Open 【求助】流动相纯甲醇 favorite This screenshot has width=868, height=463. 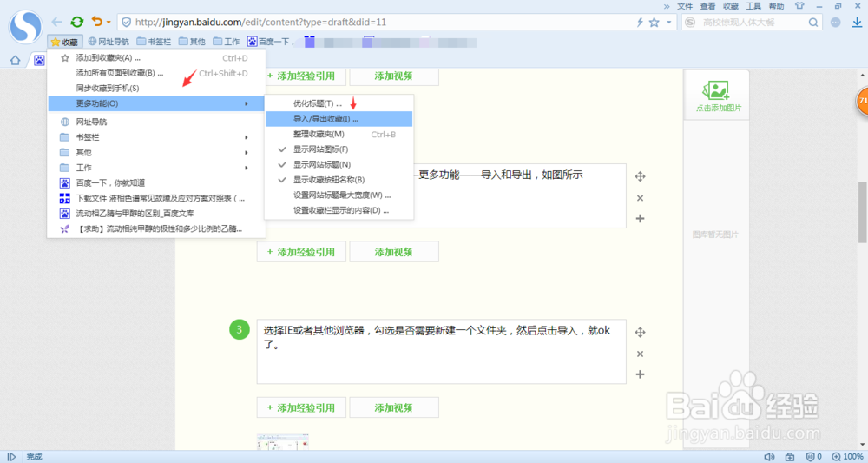pyautogui.click(x=156, y=228)
